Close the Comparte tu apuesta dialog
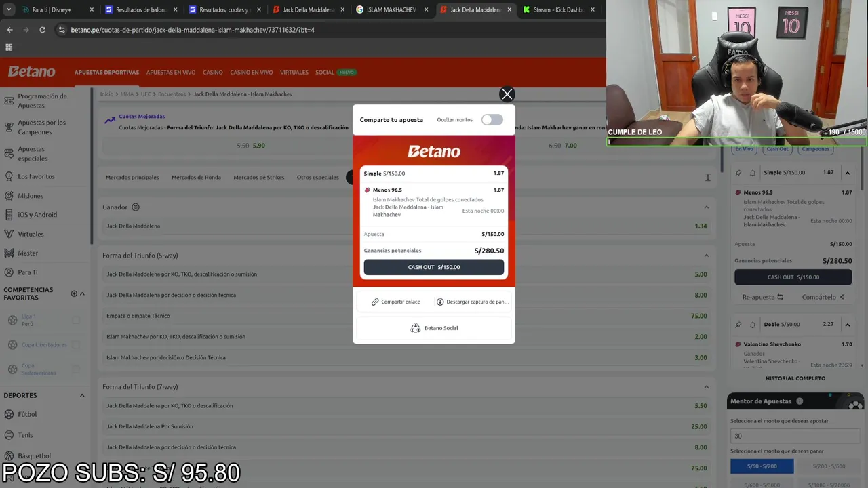Viewport: 868px width, 488px height. coord(507,94)
